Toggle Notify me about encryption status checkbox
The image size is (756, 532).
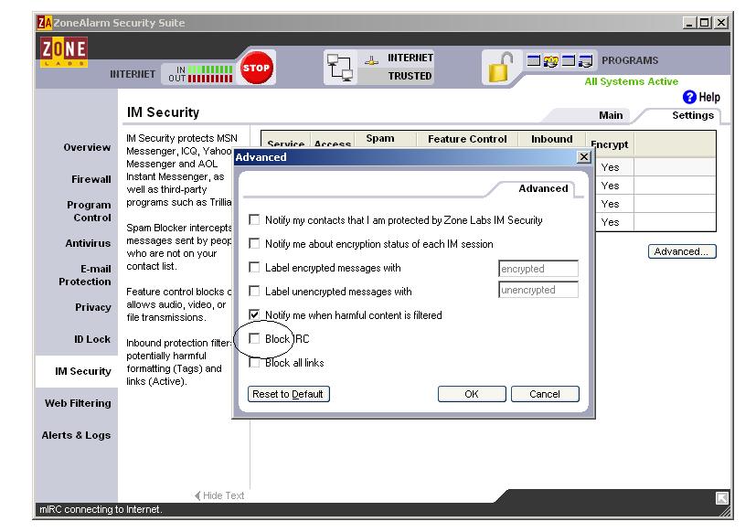tap(254, 243)
